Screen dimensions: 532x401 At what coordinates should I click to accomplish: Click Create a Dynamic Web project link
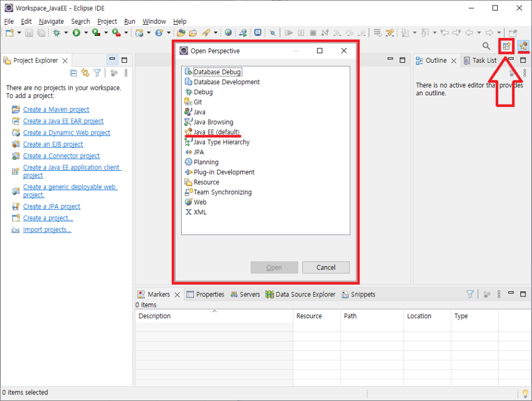[x=67, y=133]
